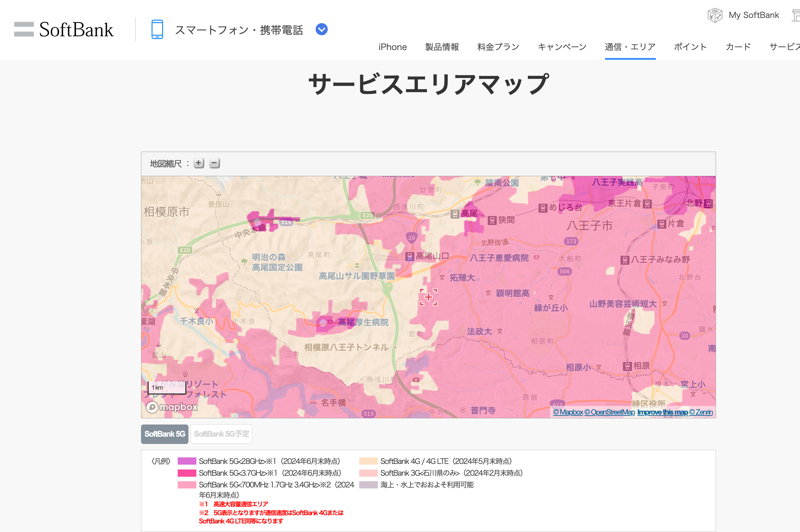Click the 高尾山口 station icon
This screenshot has height=532, width=800.
(x=410, y=256)
